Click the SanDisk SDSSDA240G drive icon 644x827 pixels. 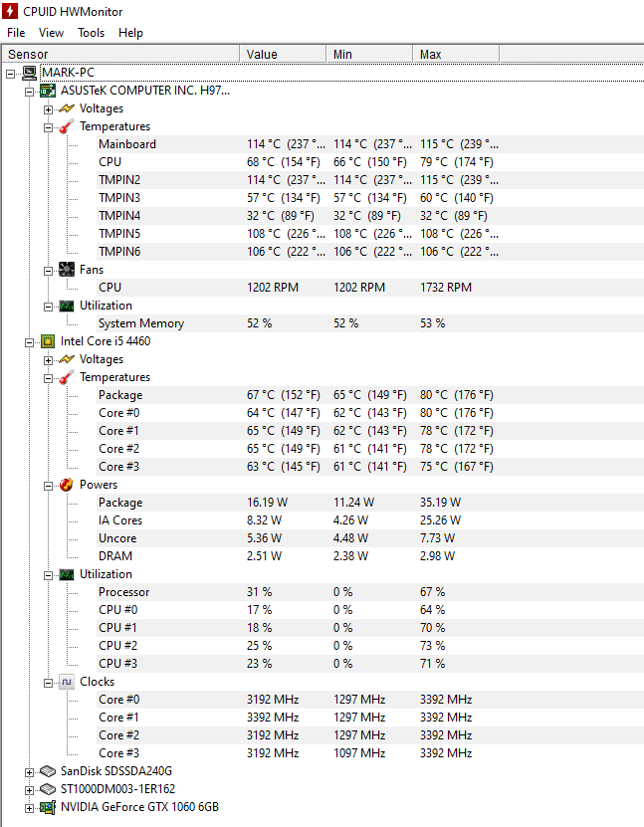[47, 771]
